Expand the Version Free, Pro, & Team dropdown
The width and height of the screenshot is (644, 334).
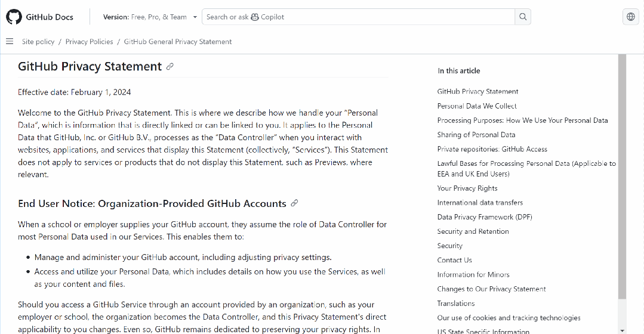click(150, 17)
